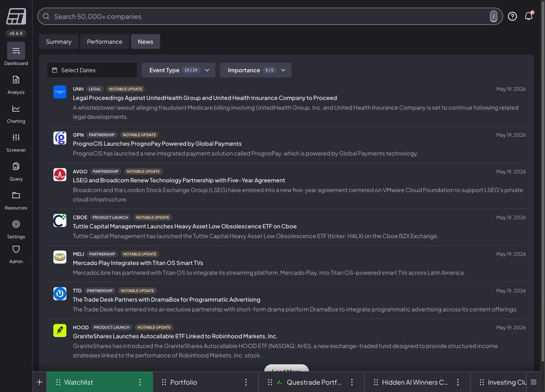The image size is (545, 392).
Task: Switch to the Performance tab
Action: pos(104,41)
